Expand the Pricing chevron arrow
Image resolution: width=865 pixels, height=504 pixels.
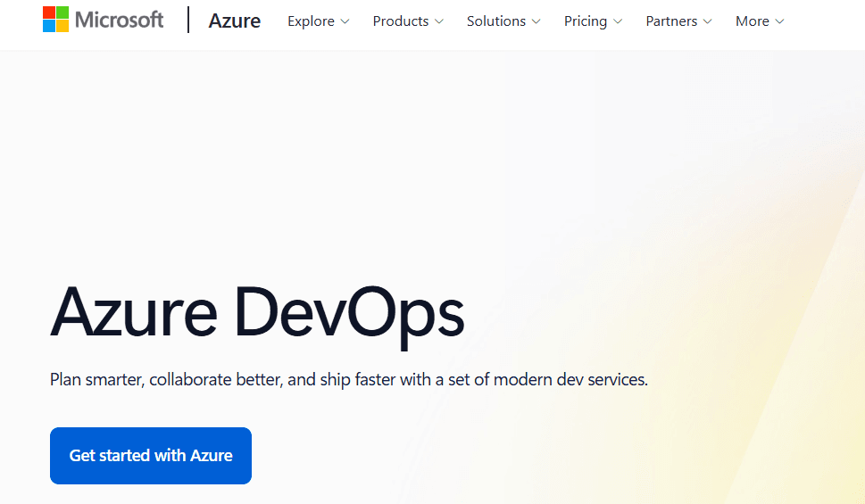point(618,21)
